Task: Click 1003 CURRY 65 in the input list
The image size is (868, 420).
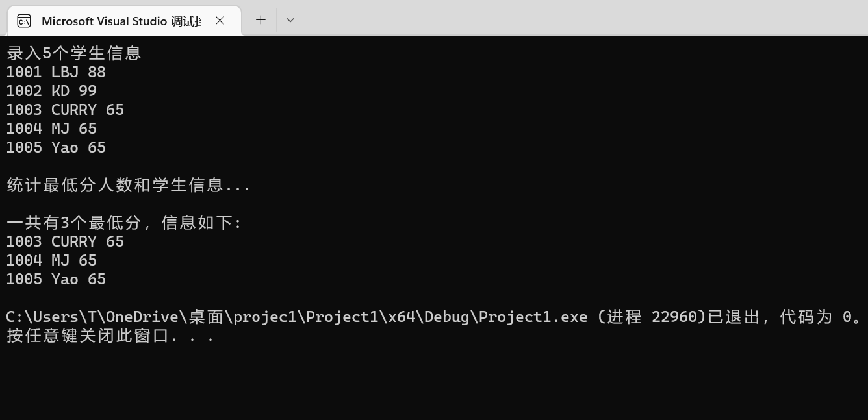Action: 65,110
